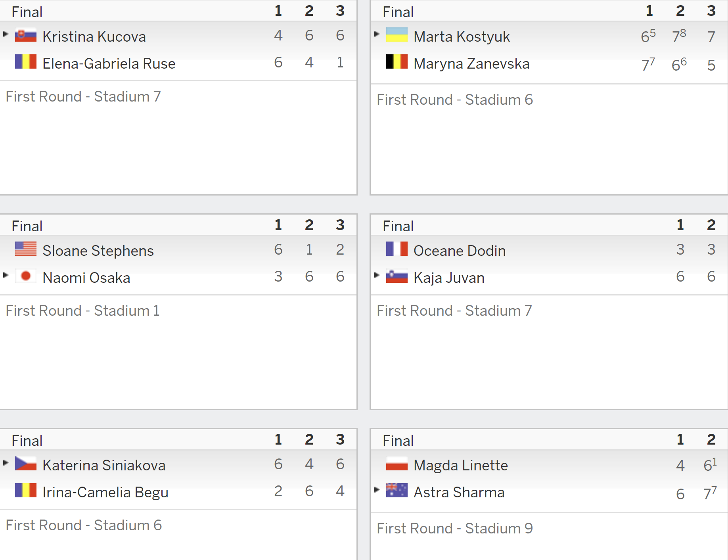Click winner arrow beside Astra Sharma
Image resolution: width=728 pixels, height=560 pixels.
coord(377,489)
